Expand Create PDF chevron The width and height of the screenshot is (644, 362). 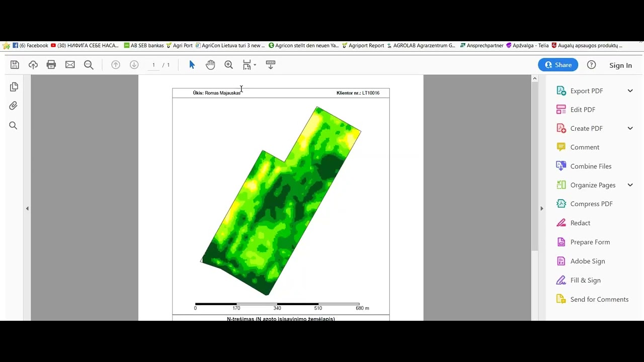pyautogui.click(x=630, y=129)
